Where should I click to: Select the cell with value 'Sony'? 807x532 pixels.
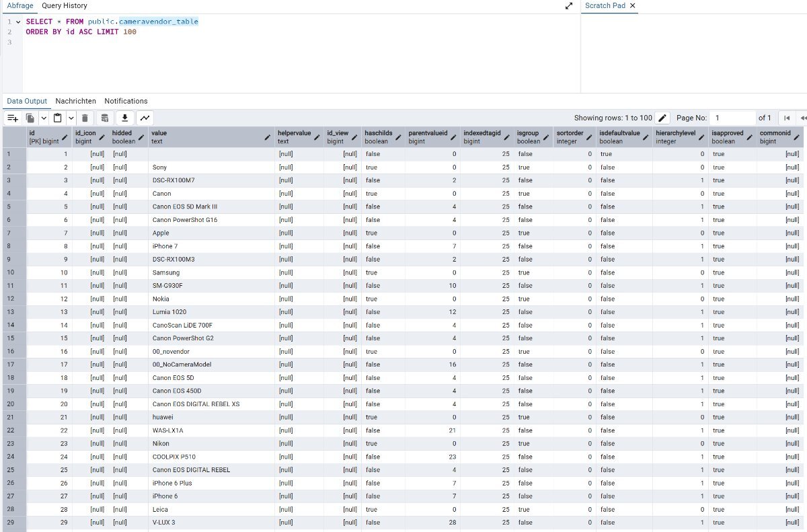[x=211, y=167]
